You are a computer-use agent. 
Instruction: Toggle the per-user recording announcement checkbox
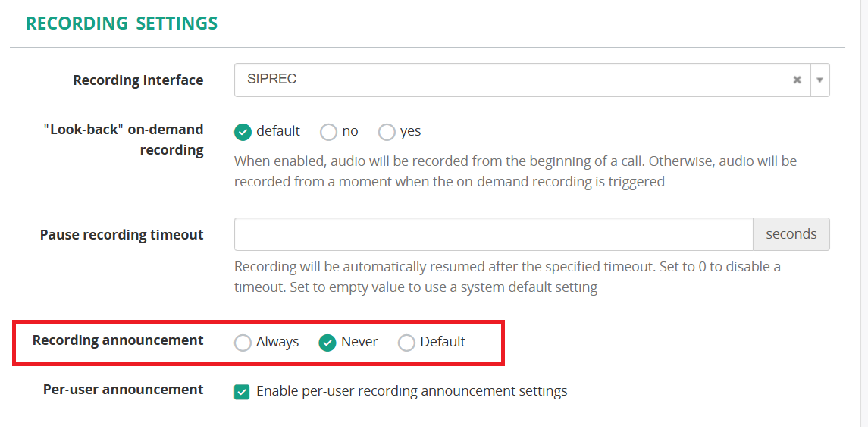tap(242, 392)
